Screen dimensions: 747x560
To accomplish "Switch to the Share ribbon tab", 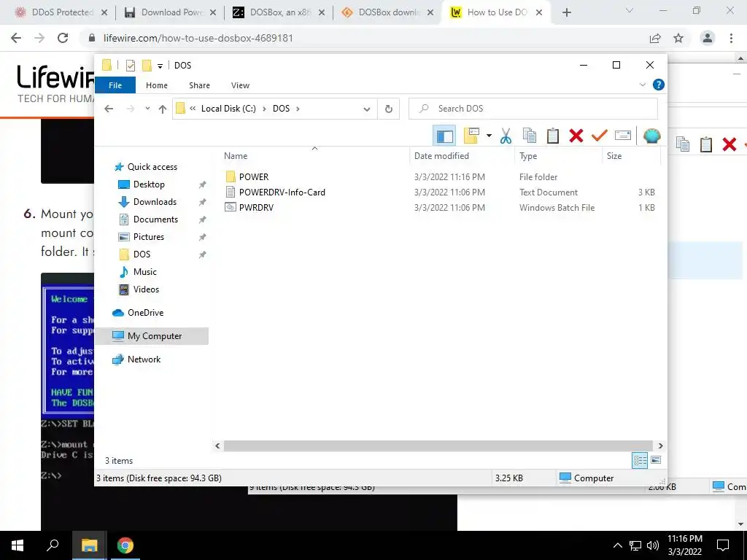I will click(199, 85).
